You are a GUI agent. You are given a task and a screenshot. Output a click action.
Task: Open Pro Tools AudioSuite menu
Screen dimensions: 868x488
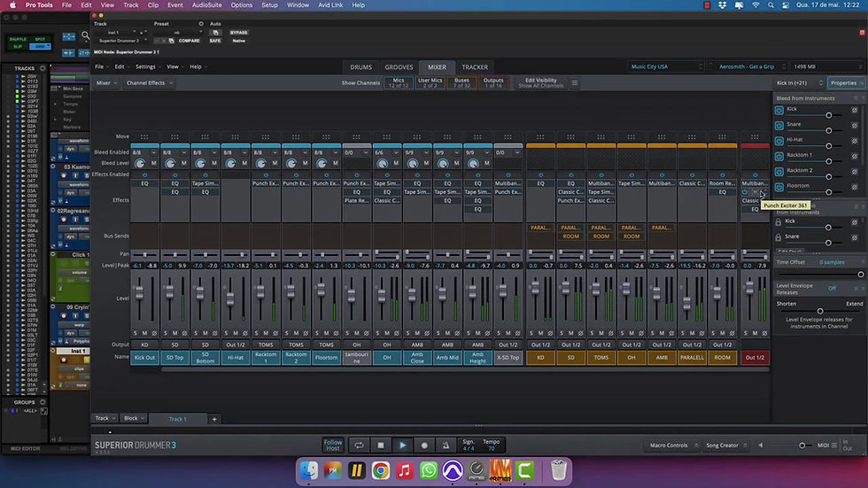tap(206, 5)
